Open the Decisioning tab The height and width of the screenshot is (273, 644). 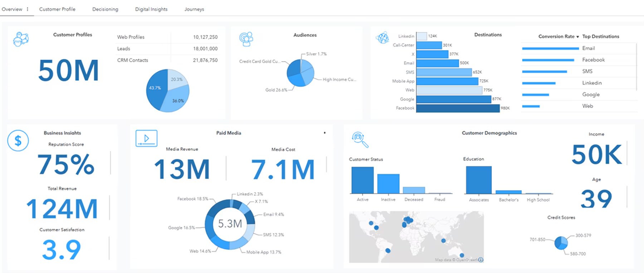105,9
